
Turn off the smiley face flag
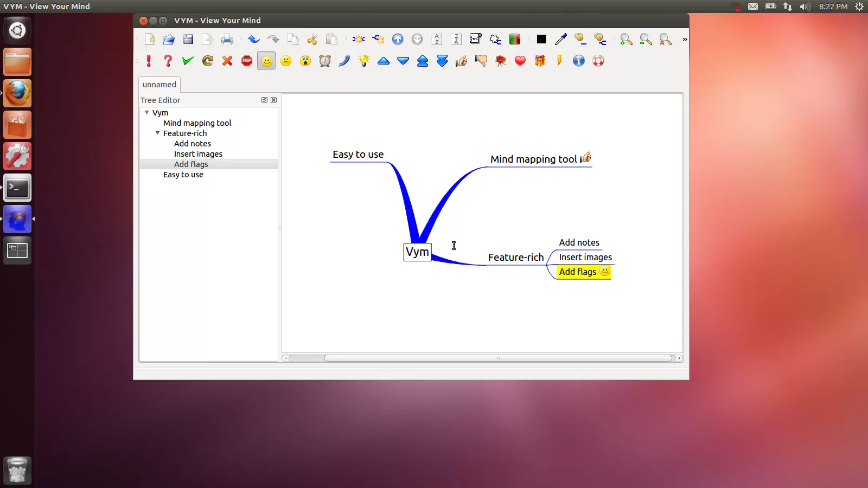266,61
